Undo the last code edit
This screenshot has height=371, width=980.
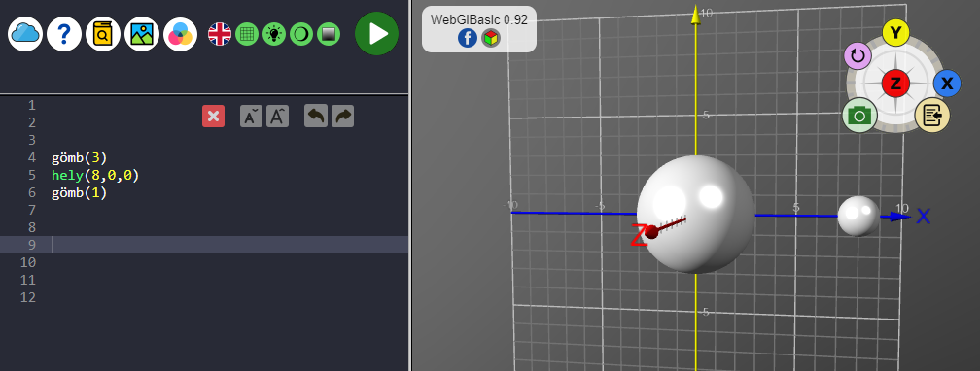pos(316,117)
